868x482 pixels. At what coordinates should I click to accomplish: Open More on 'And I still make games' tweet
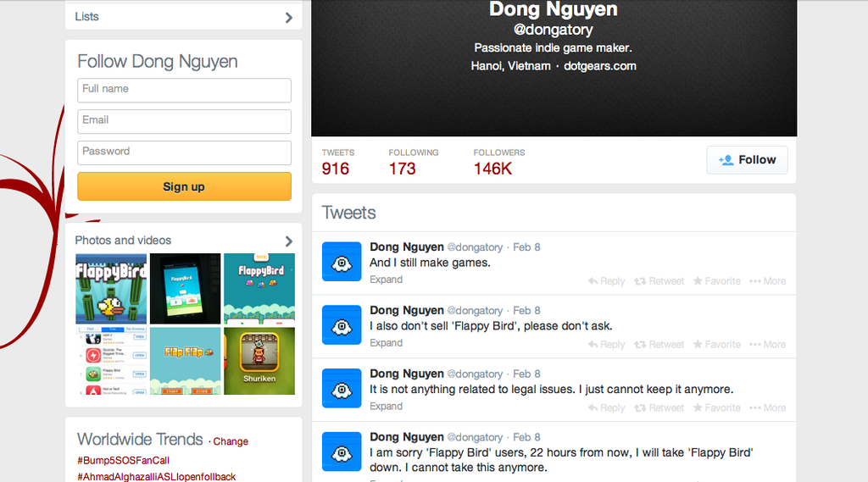(x=767, y=281)
